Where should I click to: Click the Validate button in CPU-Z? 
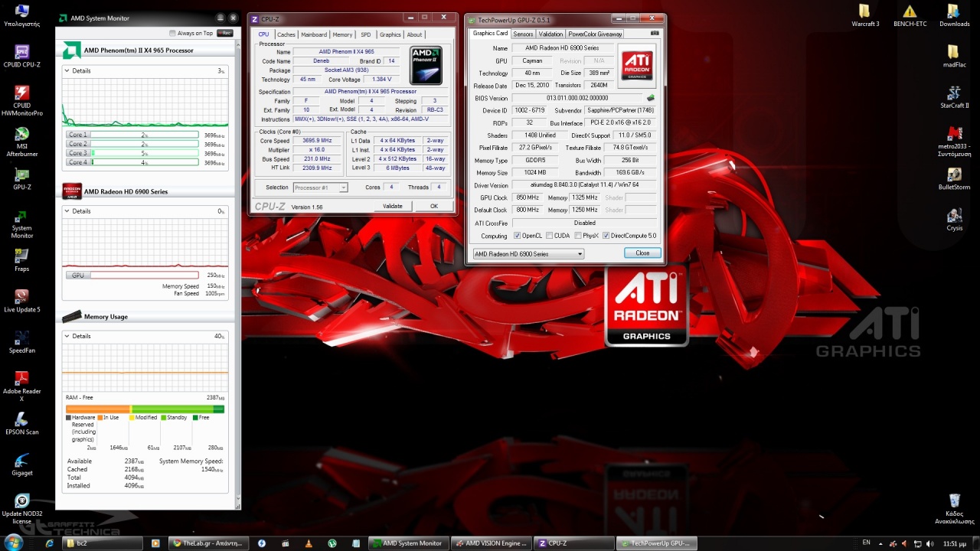(393, 206)
